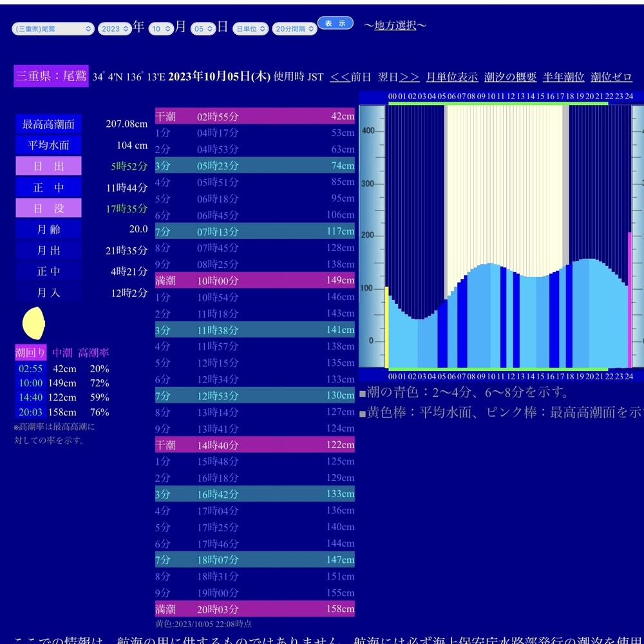
Task: Select the 満潮 10時00分 row
Action: (x=254, y=281)
